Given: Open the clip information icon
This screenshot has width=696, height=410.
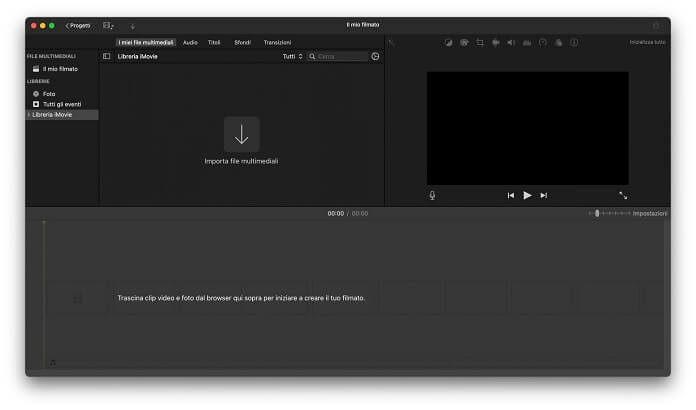Looking at the screenshot, I should click(x=574, y=43).
